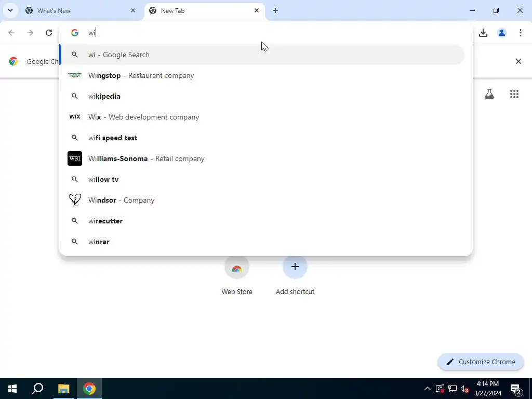
Task: Click the address bar text 'wi'
Action: click(91, 33)
